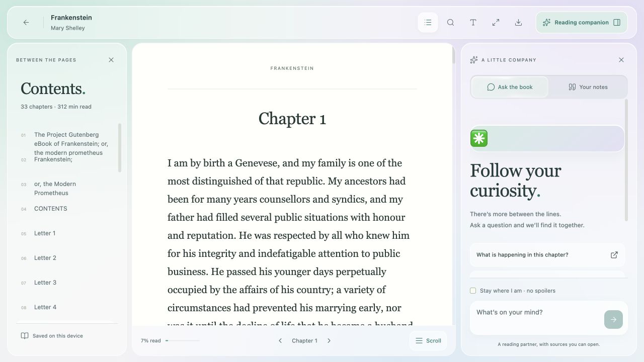Close the Contents sidebar

111,60
